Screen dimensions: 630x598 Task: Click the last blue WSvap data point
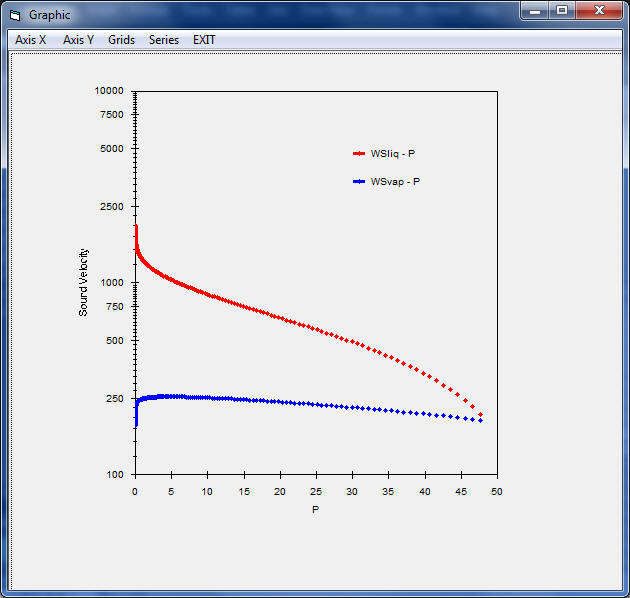click(x=481, y=420)
